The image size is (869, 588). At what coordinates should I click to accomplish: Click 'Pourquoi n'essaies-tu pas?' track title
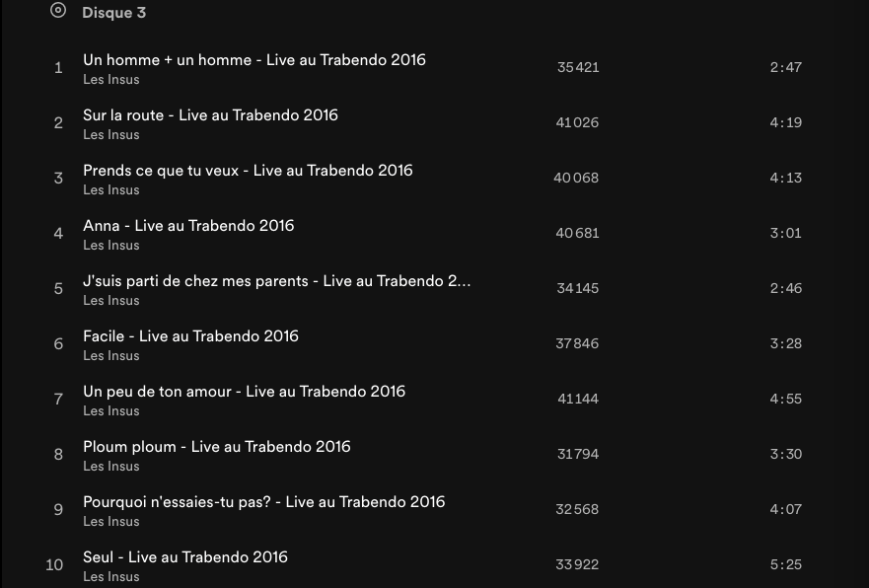[x=263, y=502]
